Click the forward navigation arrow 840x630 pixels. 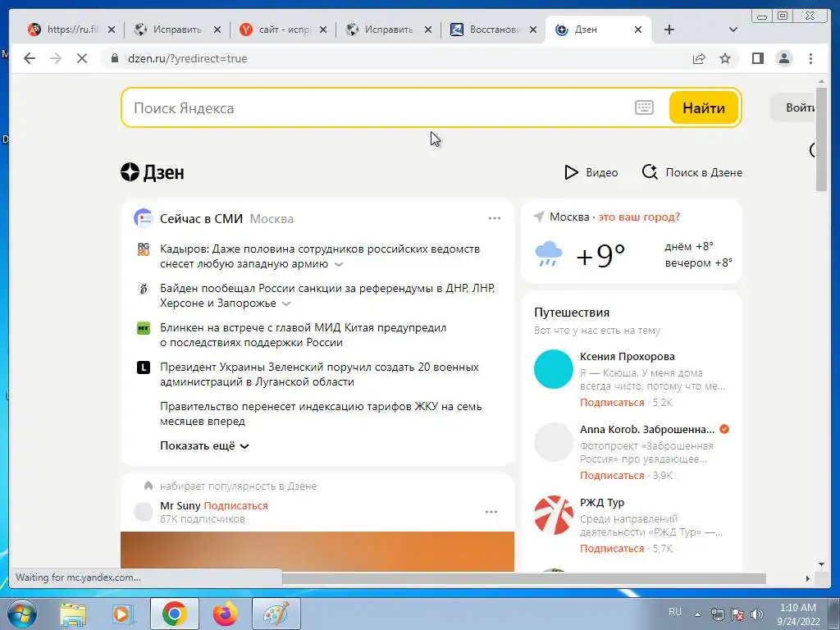pos(56,58)
